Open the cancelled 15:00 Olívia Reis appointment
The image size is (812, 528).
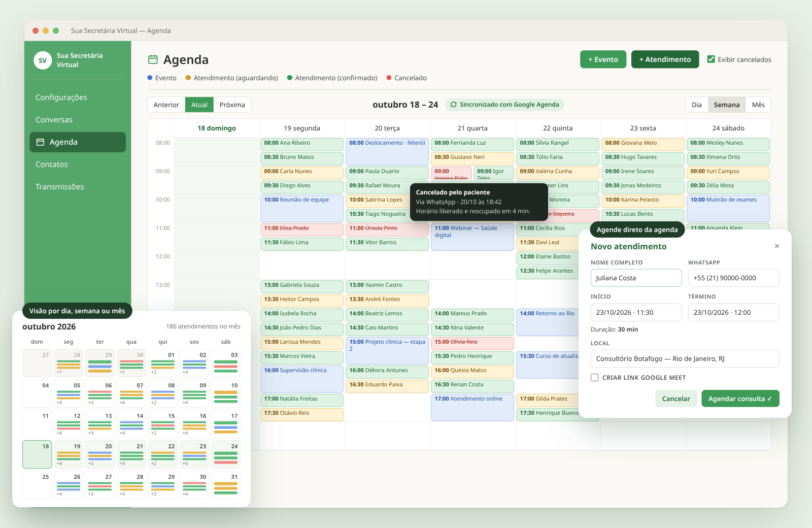click(472, 343)
